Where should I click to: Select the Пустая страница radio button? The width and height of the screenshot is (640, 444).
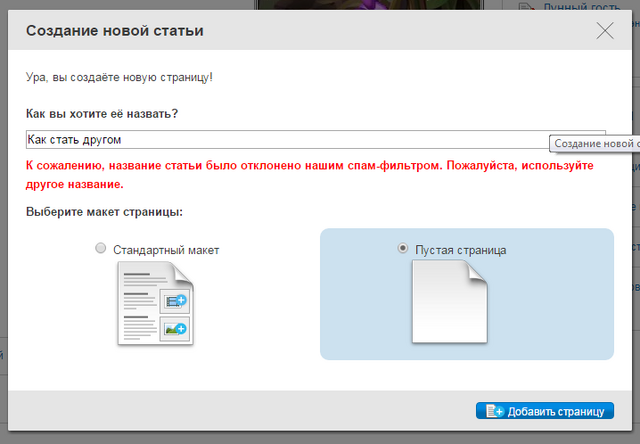[402, 248]
